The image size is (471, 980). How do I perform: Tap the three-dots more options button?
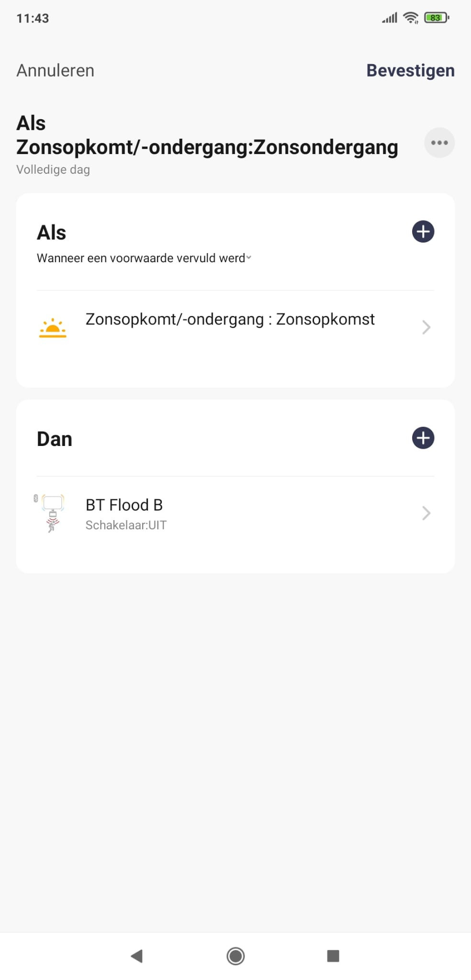pyautogui.click(x=439, y=143)
